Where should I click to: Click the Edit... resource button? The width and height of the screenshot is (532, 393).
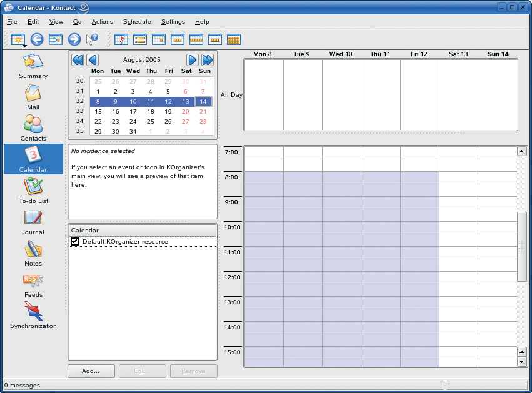143,371
